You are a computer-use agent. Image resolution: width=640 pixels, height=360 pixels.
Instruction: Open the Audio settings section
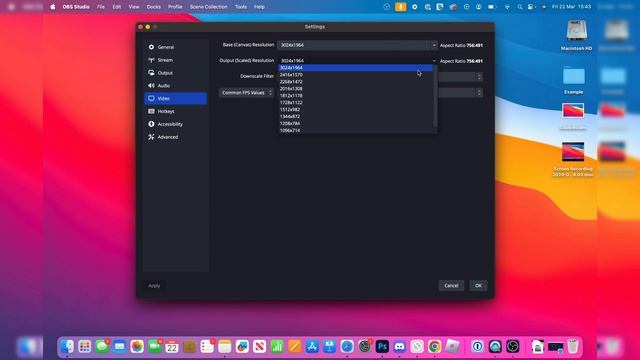click(x=176, y=86)
